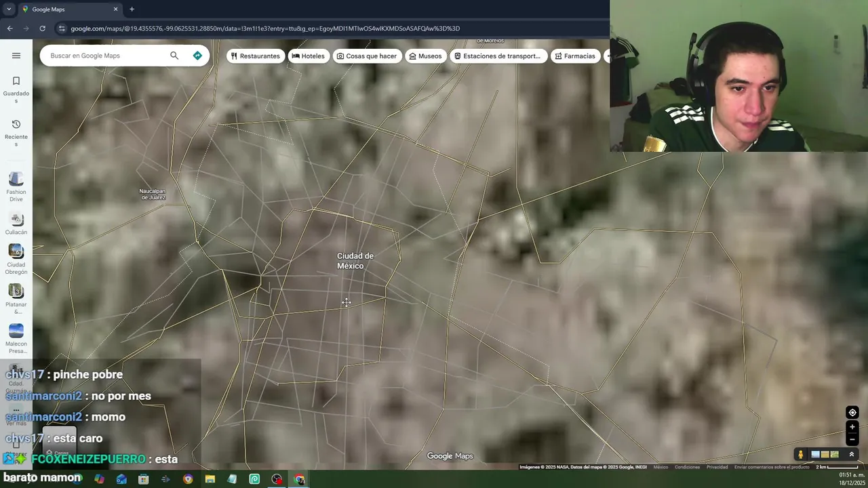Switch the map layer using the first thumbnail
The width and height of the screenshot is (868, 488).
[x=816, y=455]
